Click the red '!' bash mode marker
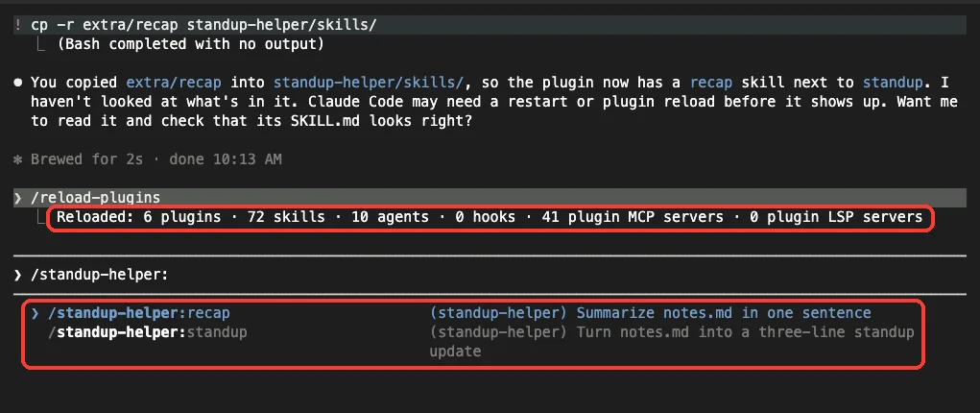This screenshot has width=980, height=413. tap(17, 25)
